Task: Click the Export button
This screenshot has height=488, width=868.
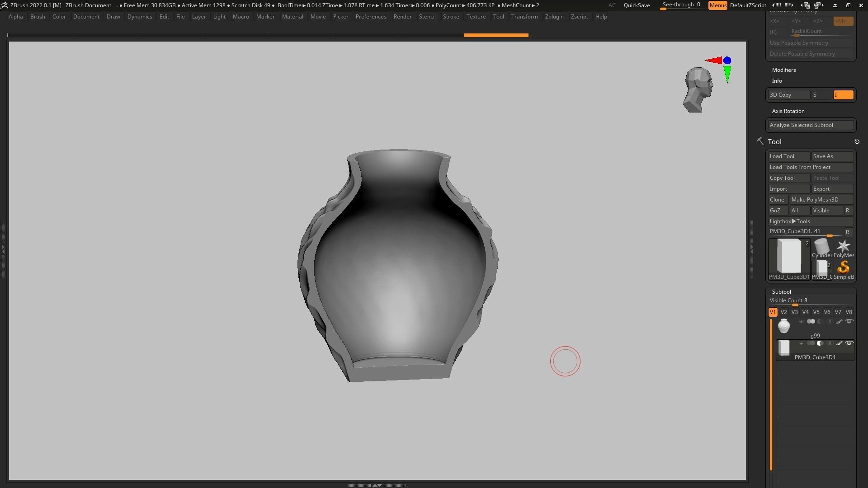Action: [832, 189]
